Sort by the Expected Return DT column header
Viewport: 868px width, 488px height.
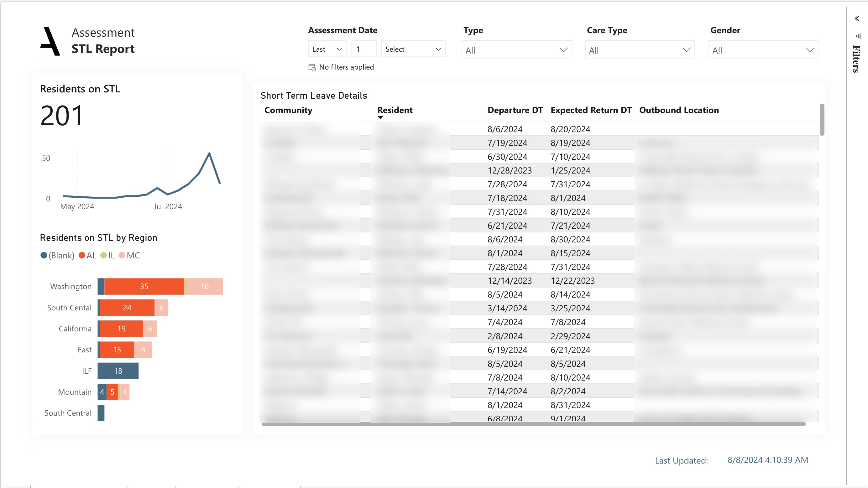(x=591, y=110)
